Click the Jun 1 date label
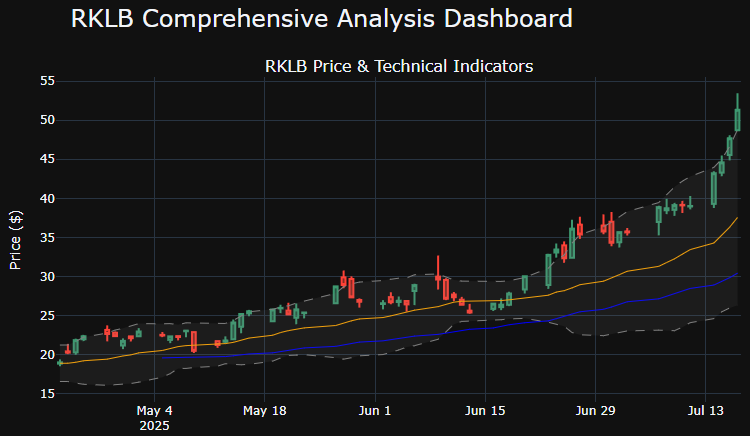Viewport: 750px width, 436px height. point(375,411)
